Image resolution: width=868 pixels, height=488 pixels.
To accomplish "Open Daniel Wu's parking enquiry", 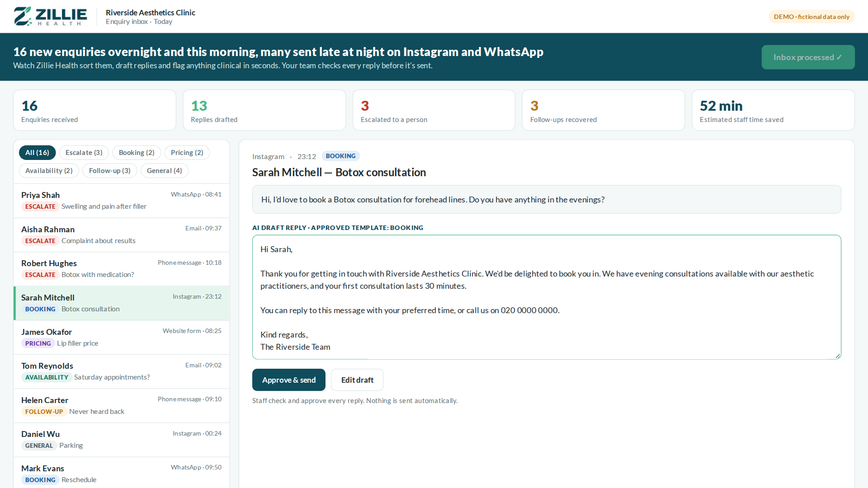I will (x=122, y=440).
